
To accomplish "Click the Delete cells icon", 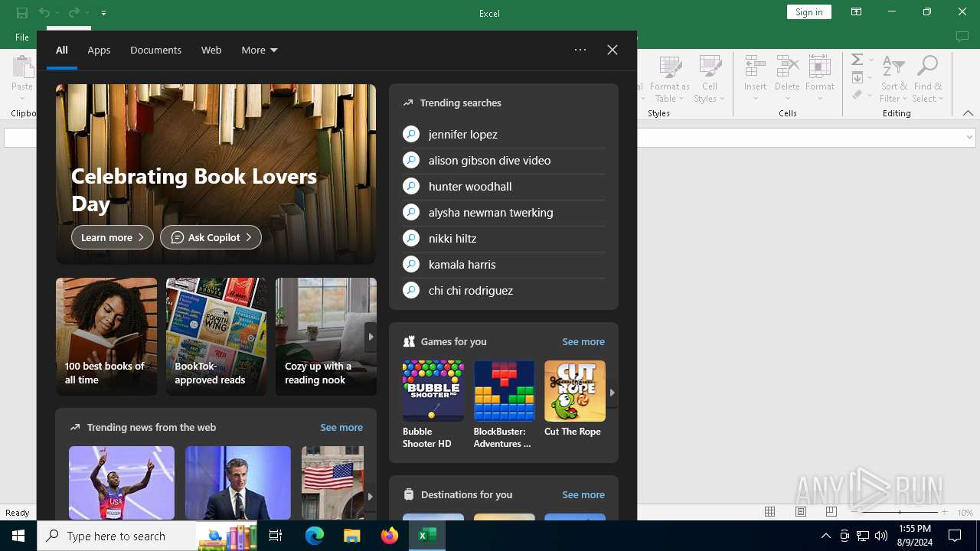I will coord(787,69).
